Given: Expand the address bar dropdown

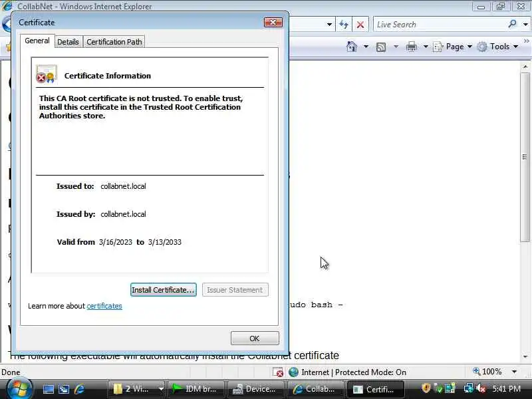Looking at the screenshot, I should tap(329, 25).
